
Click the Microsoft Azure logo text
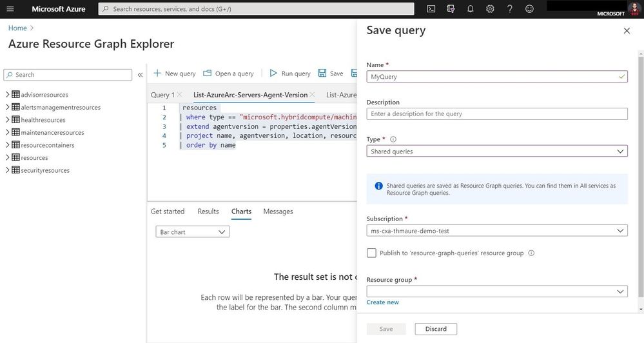[x=59, y=8]
